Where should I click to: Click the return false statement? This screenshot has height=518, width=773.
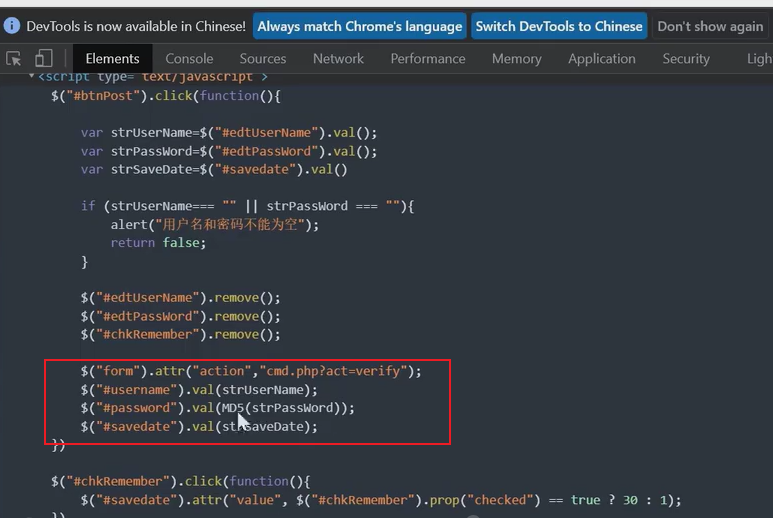pos(158,242)
